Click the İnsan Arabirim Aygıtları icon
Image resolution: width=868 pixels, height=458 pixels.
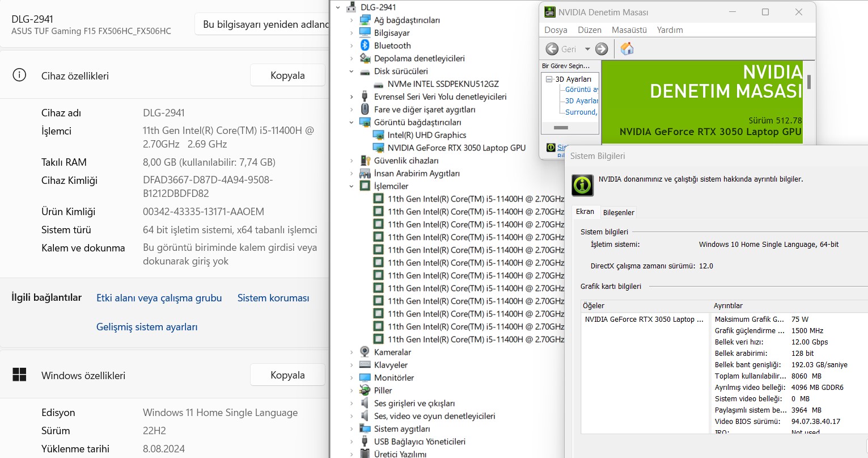pos(365,173)
